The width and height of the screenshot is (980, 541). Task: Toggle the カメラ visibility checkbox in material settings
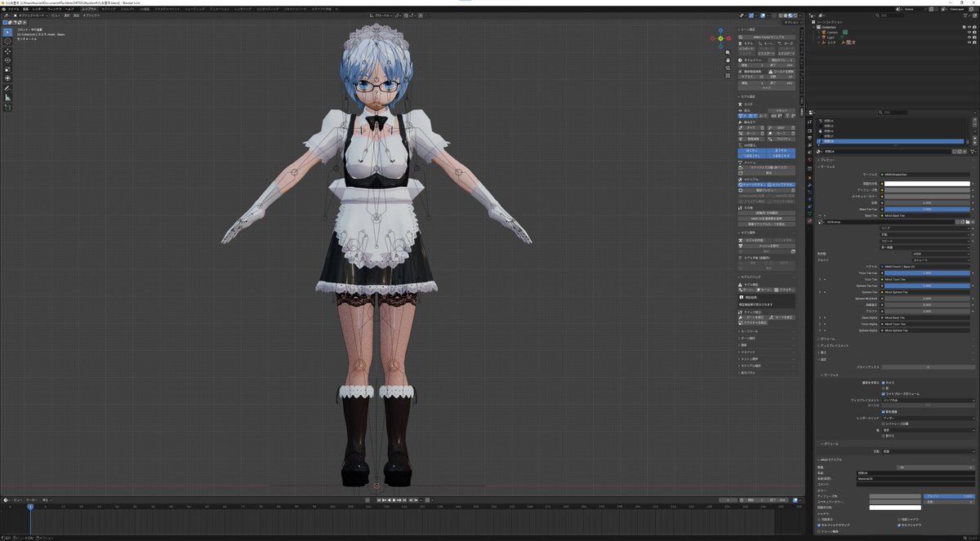(884, 382)
